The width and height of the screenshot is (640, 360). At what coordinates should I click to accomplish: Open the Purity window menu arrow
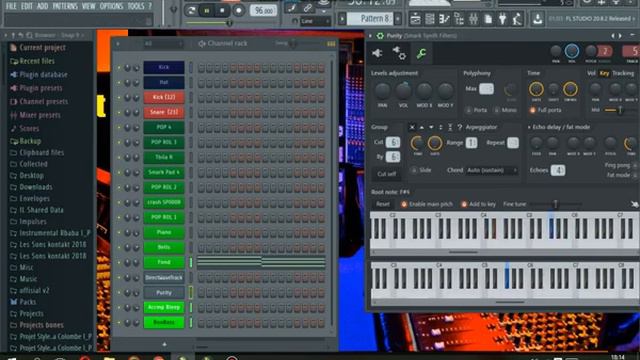coord(371,36)
